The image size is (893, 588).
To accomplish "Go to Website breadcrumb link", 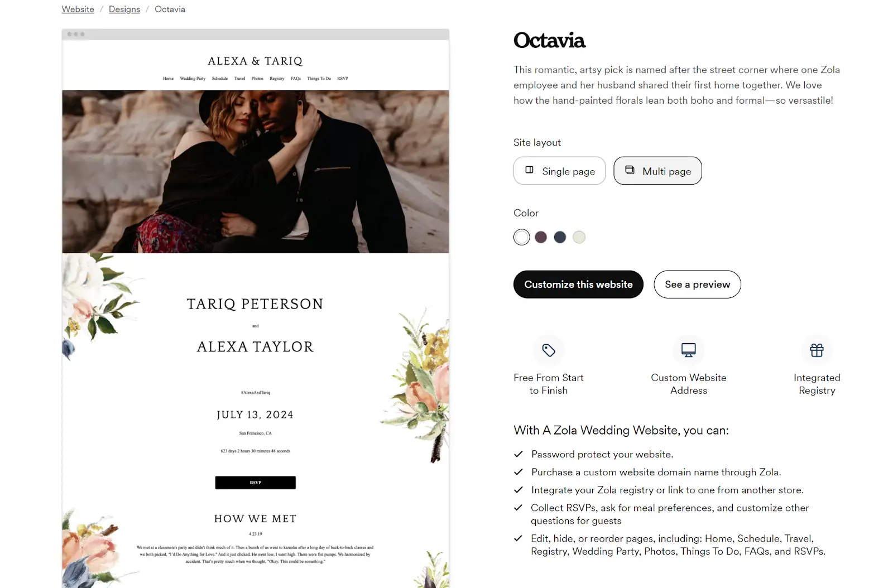I will [78, 9].
